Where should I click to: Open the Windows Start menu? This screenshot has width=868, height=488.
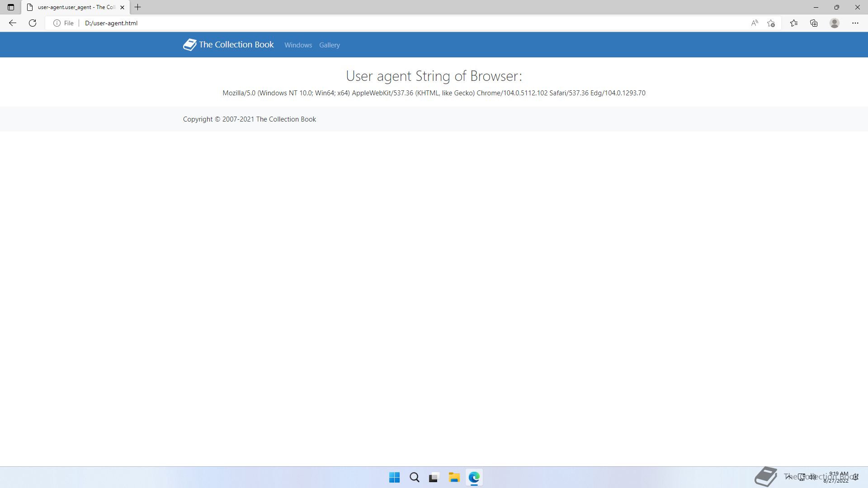394,477
